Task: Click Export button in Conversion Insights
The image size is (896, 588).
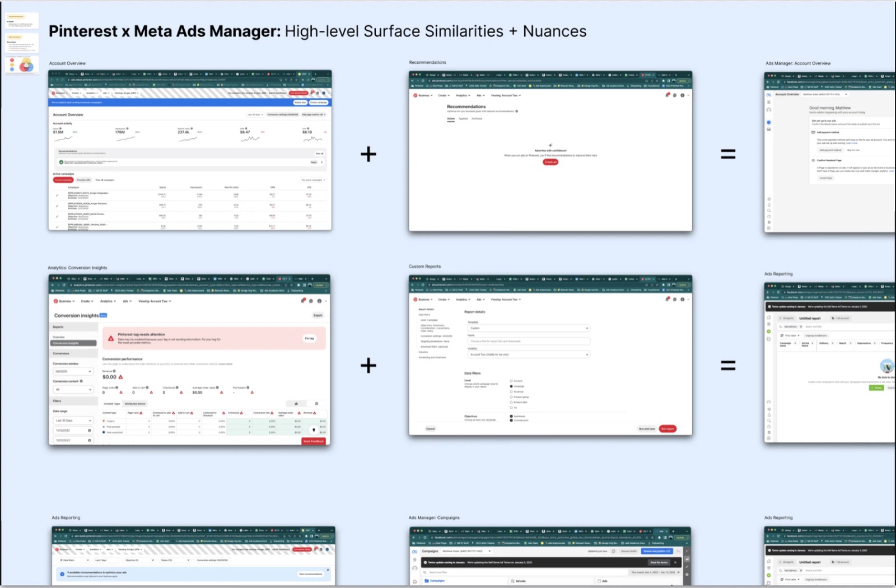Action: point(318,315)
